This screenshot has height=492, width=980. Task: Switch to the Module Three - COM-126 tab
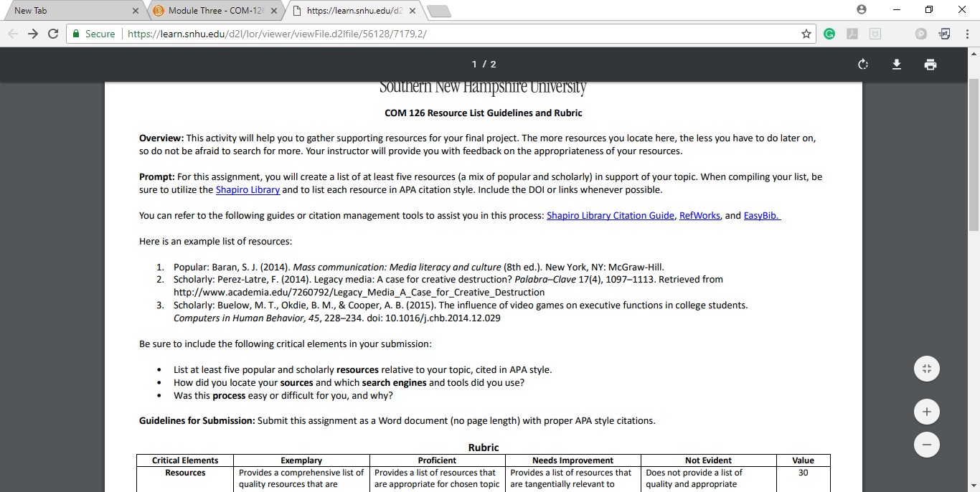(215, 11)
